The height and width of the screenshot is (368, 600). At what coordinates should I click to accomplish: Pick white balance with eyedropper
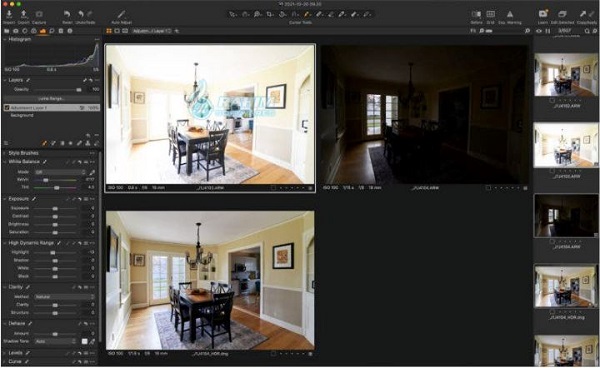tap(92, 173)
